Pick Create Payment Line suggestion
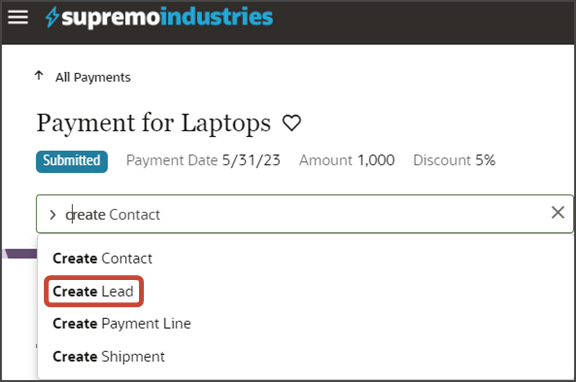This screenshot has height=382, width=576. click(122, 324)
